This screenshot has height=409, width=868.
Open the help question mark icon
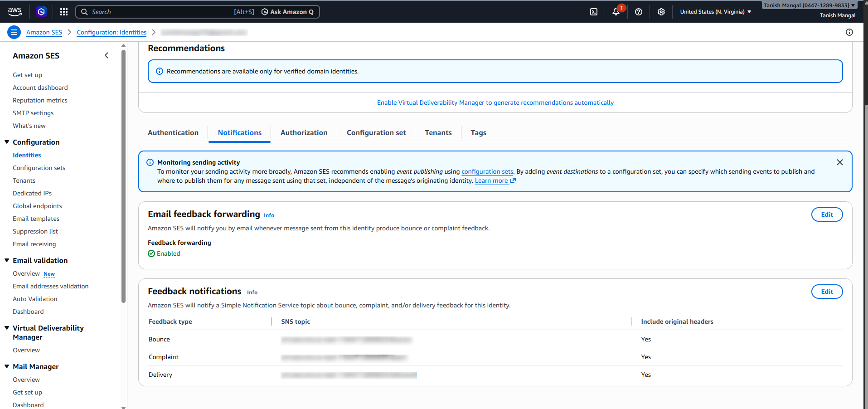pos(638,12)
